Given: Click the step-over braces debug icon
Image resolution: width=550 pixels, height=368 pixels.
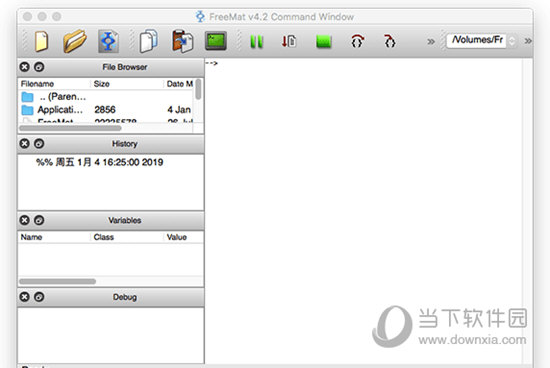Looking at the screenshot, I should 357,41.
